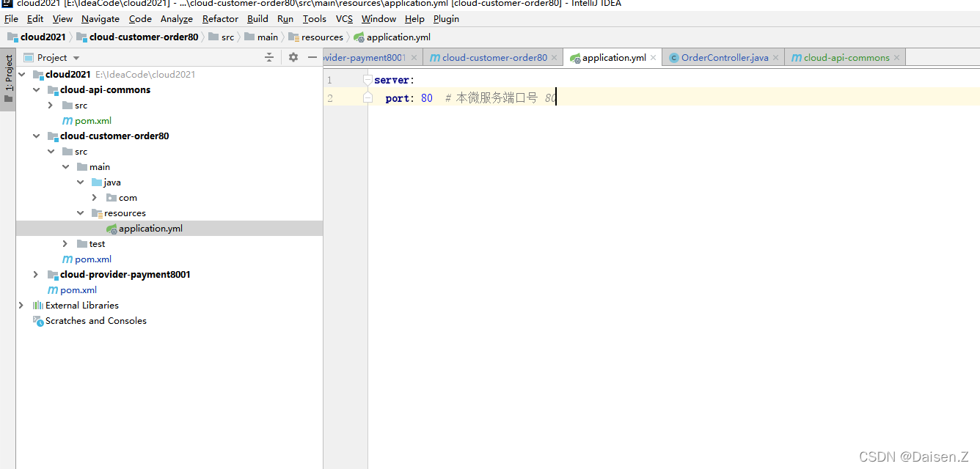Open the Navigate menu
Screen dimensions: 980x469
100,19
